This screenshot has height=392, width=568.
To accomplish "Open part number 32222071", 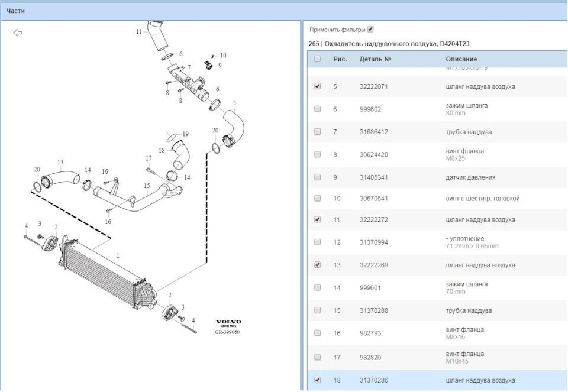I will point(373,86).
